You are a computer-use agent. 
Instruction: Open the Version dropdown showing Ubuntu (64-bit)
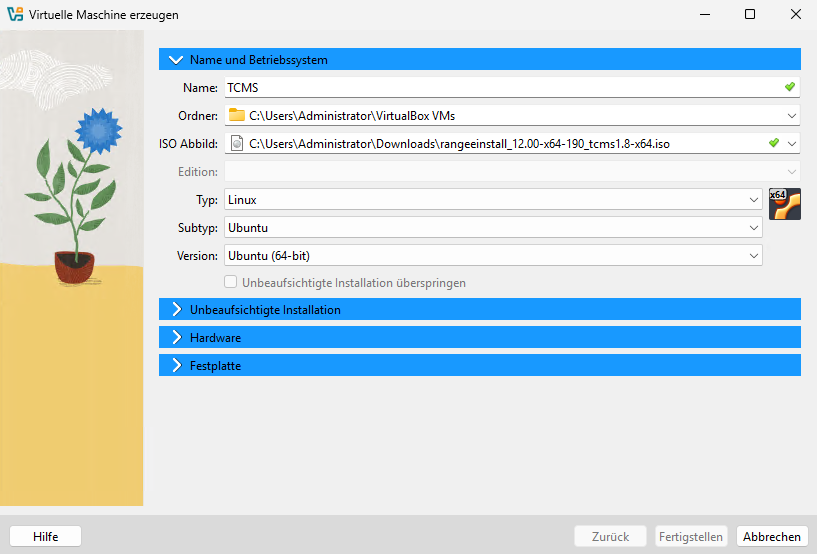753,256
